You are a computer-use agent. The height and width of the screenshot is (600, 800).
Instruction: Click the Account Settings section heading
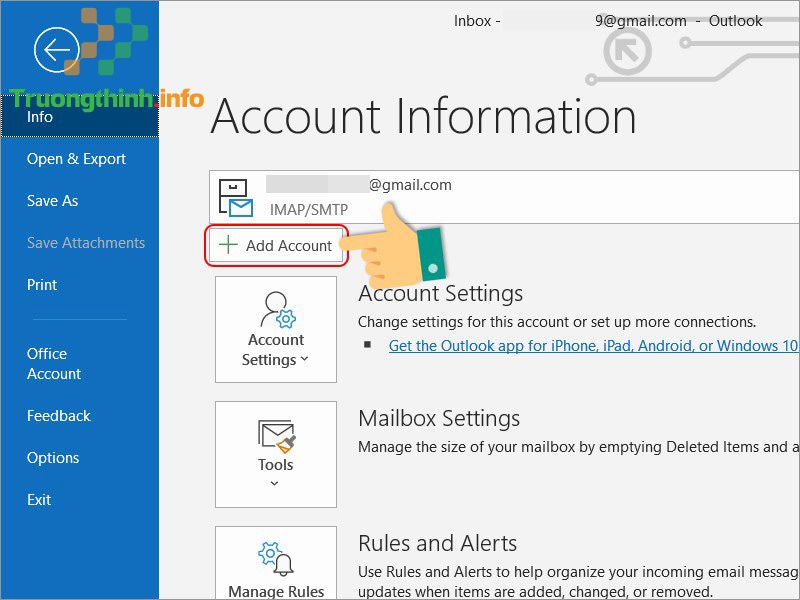pos(441,293)
